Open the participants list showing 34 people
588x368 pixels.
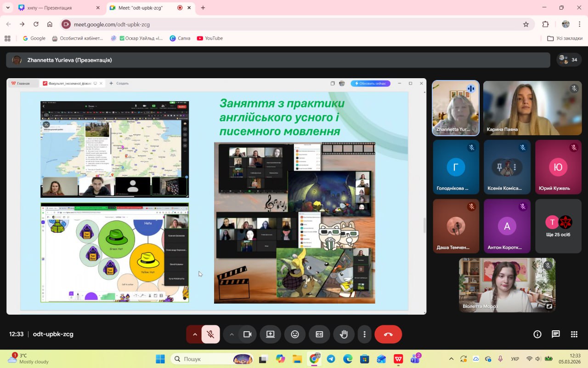click(x=568, y=60)
